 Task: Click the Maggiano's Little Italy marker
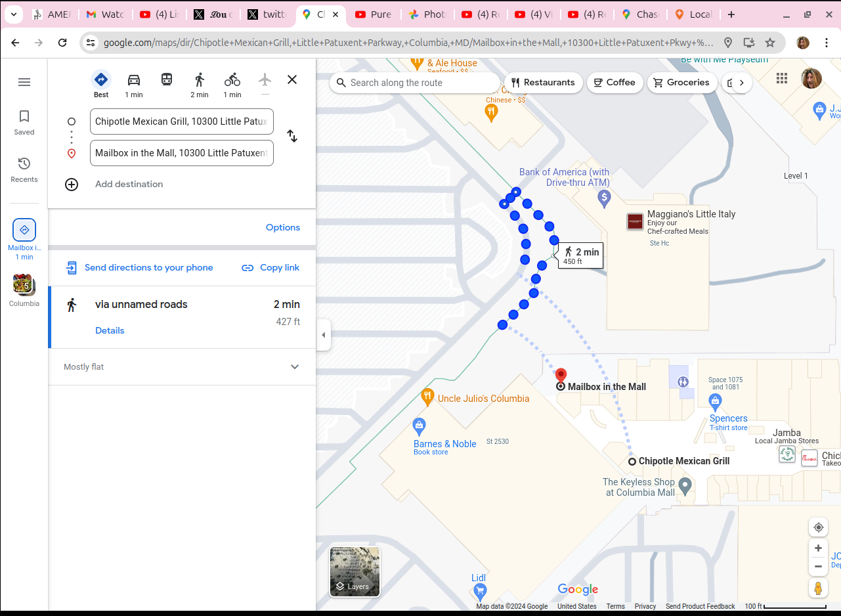tap(635, 221)
